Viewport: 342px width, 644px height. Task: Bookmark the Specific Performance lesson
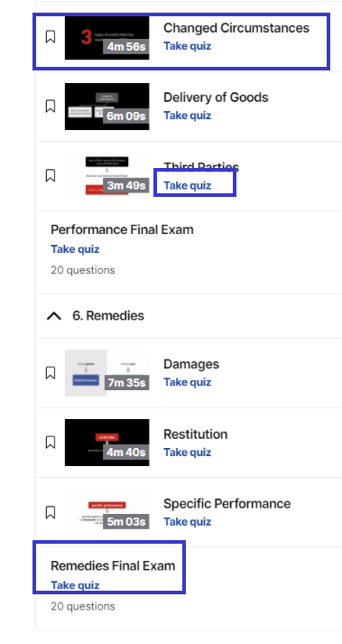(x=51, y=512)
